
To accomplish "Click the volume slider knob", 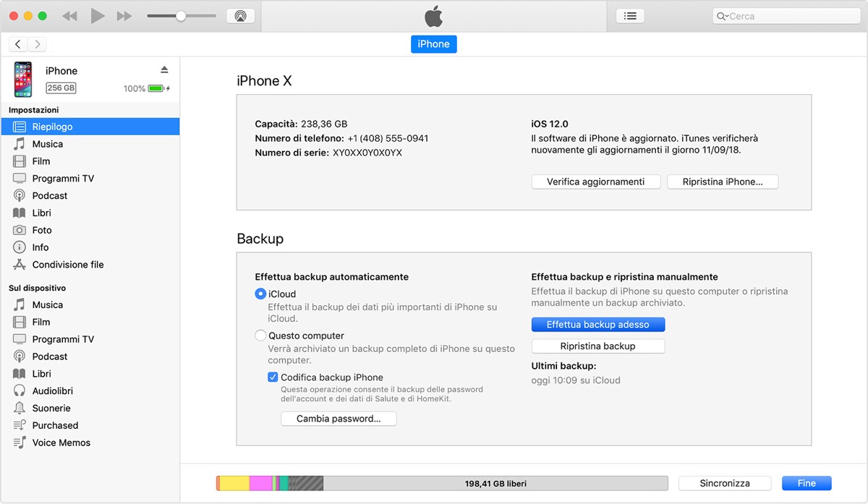I will pos(181,16).
